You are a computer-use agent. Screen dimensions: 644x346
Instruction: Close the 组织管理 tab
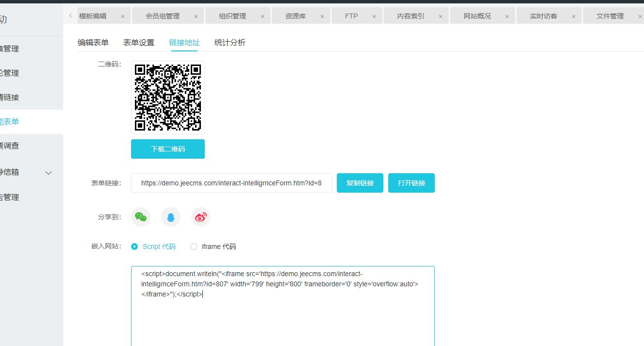point(263,16)
